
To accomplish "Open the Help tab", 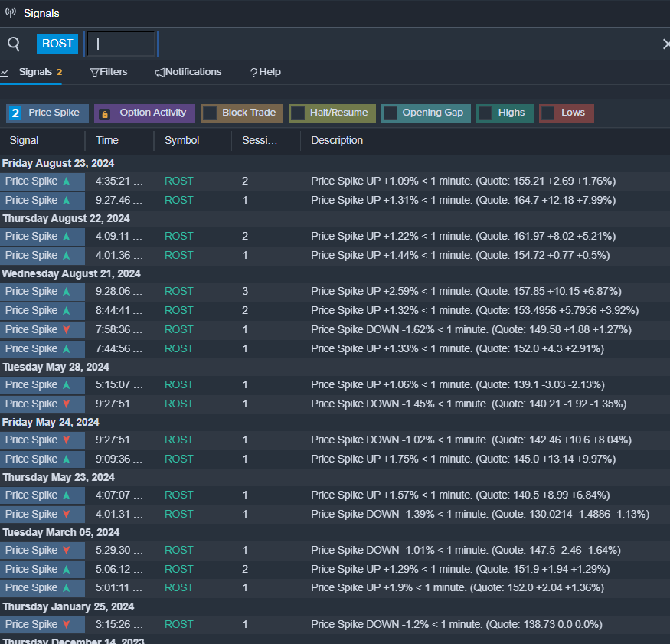I will 266,72.
